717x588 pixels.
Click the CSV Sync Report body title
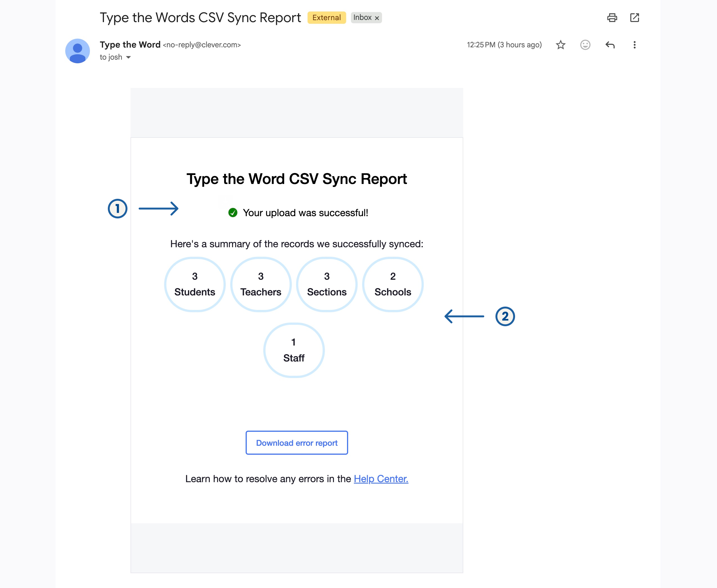click(x=297, y=179)
